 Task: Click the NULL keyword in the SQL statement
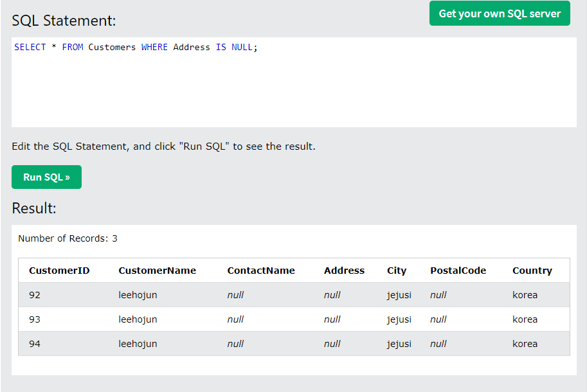pos(242,47)
